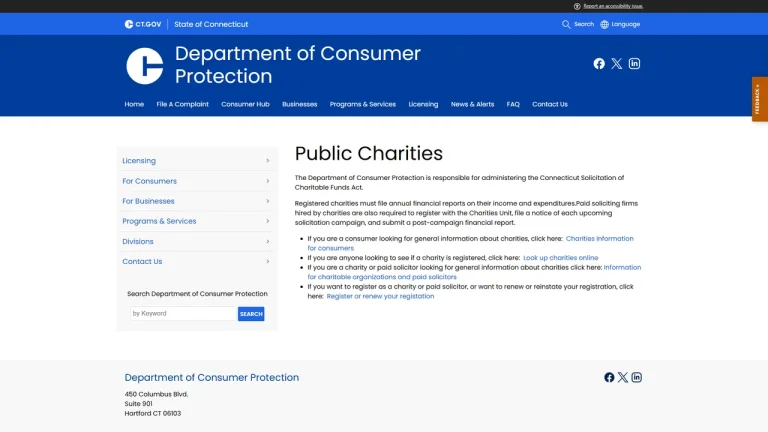Open File A Complaint nav item
The height and width of the screenshot is (432, 768).
click(x=182, y=104)
